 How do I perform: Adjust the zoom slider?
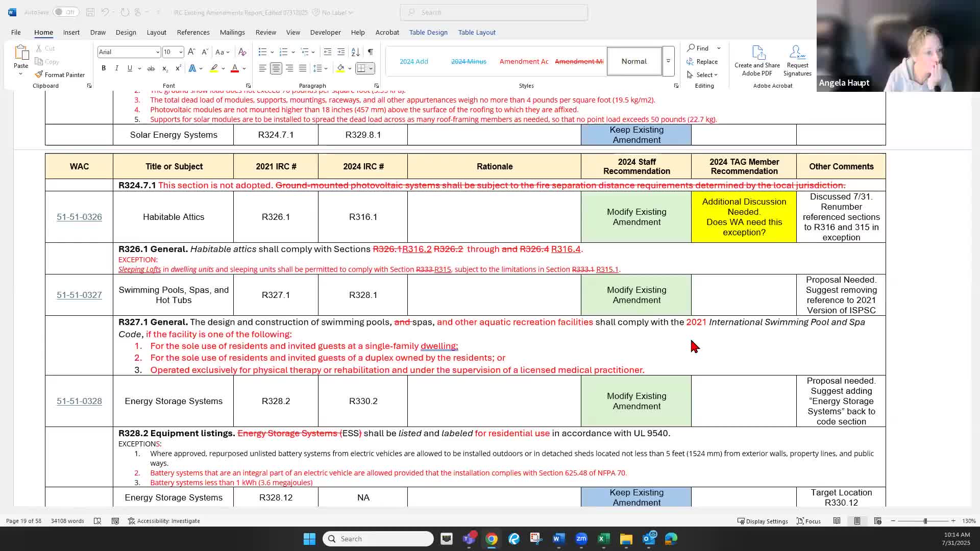point(925,521)
